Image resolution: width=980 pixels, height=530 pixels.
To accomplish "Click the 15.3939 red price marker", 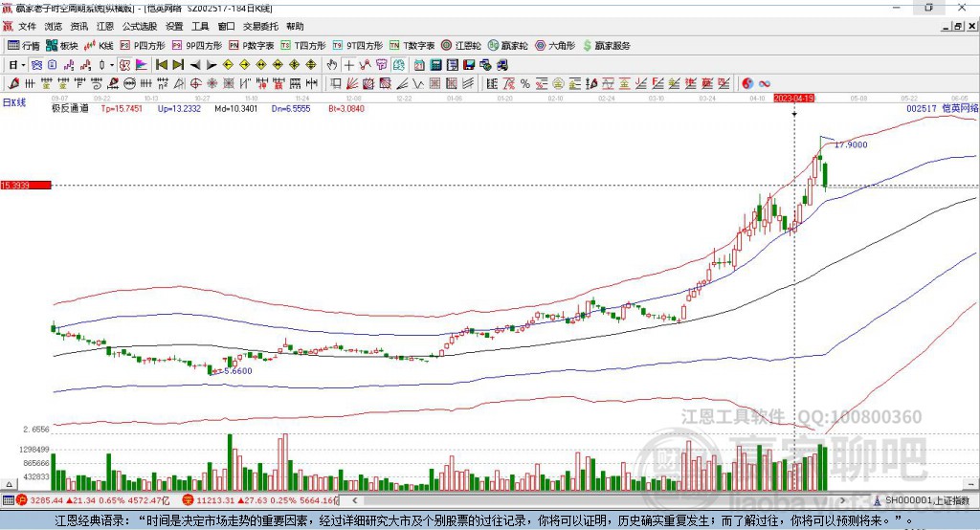I will point(26,185).
